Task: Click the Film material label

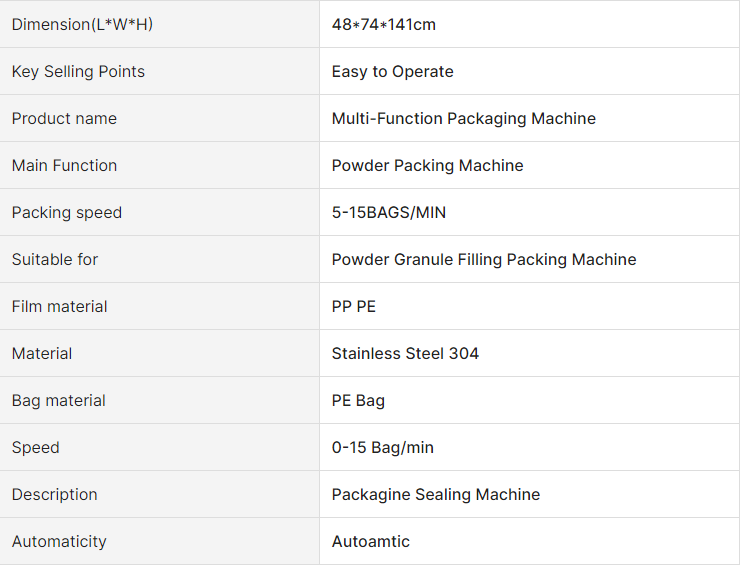Action: coord(59,307)
